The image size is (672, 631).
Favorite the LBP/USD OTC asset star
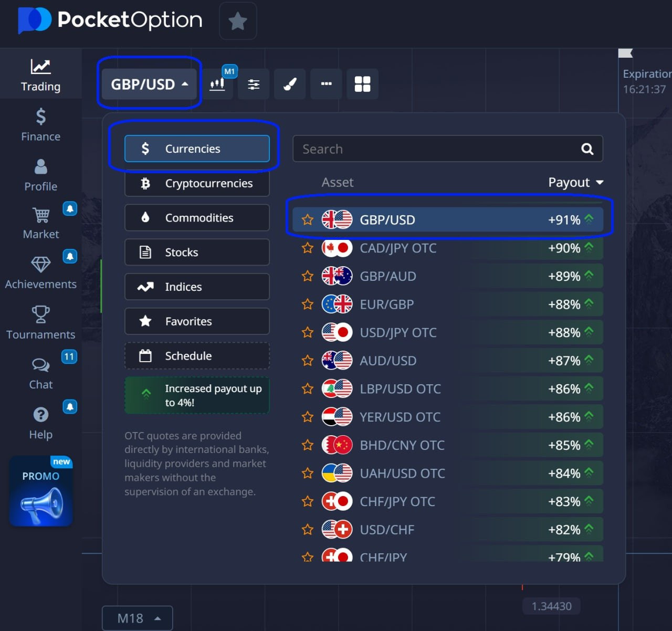308,389
